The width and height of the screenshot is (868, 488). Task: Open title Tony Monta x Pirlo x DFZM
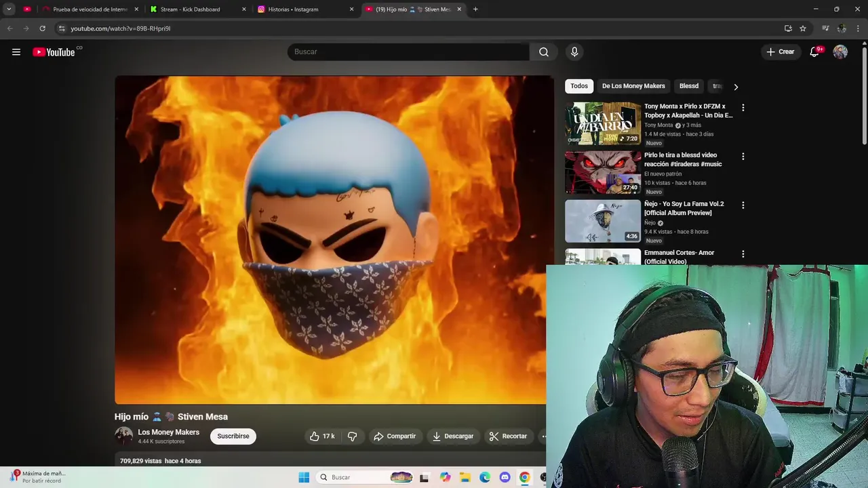coord(688,110)
